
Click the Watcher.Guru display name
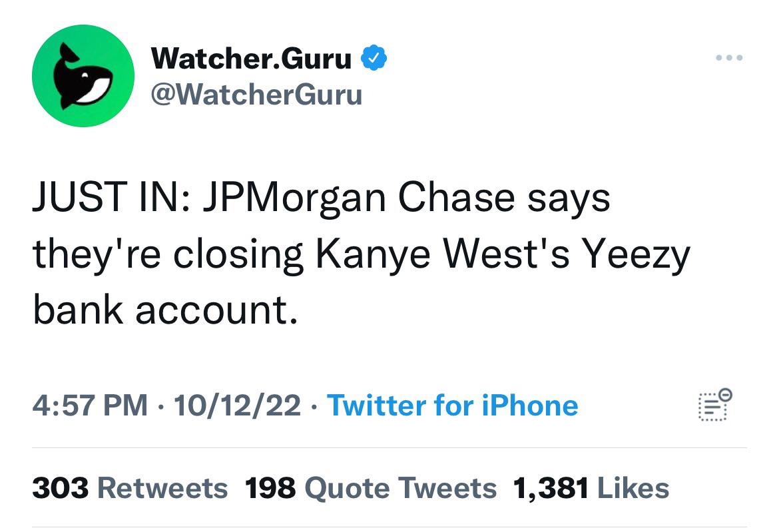click(252, 57)
